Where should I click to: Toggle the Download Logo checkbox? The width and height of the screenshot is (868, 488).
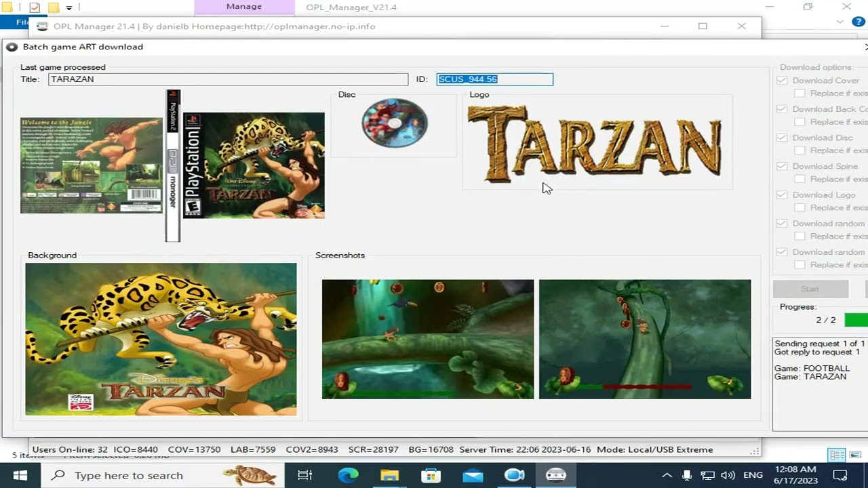tap(782, 195)
